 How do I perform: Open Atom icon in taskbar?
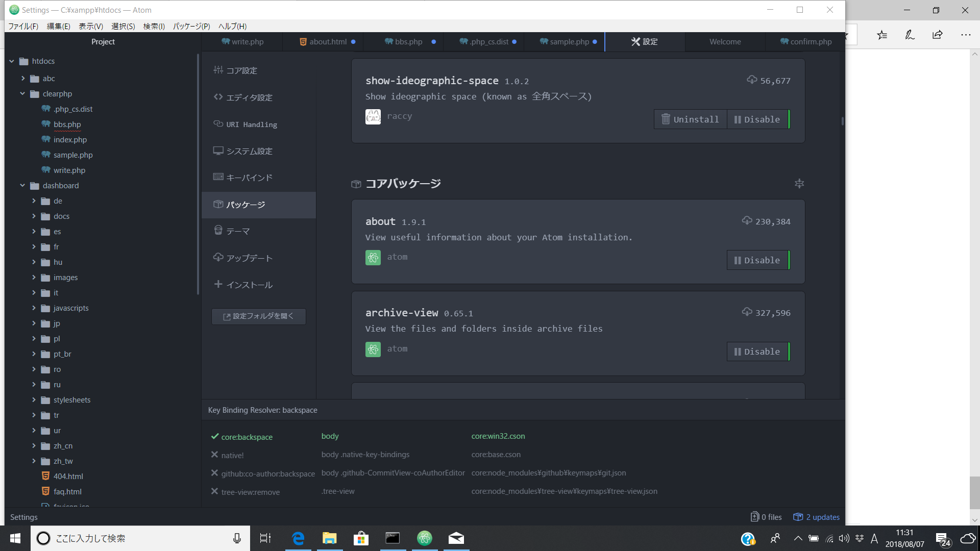click(424, 538)
